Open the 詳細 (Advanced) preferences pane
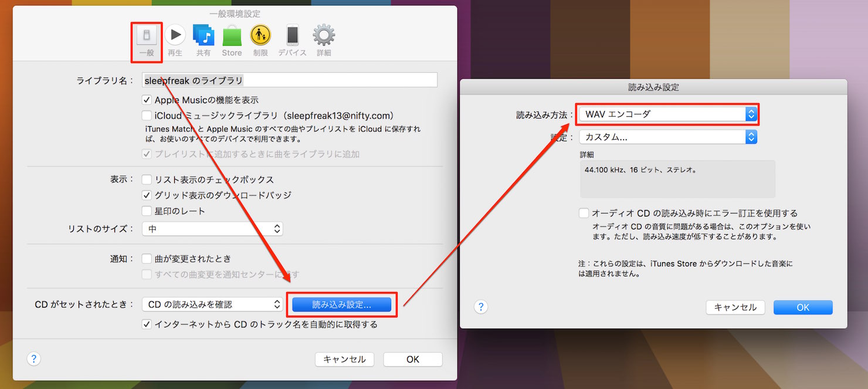 pyautogui.click(x=324, y=40)
